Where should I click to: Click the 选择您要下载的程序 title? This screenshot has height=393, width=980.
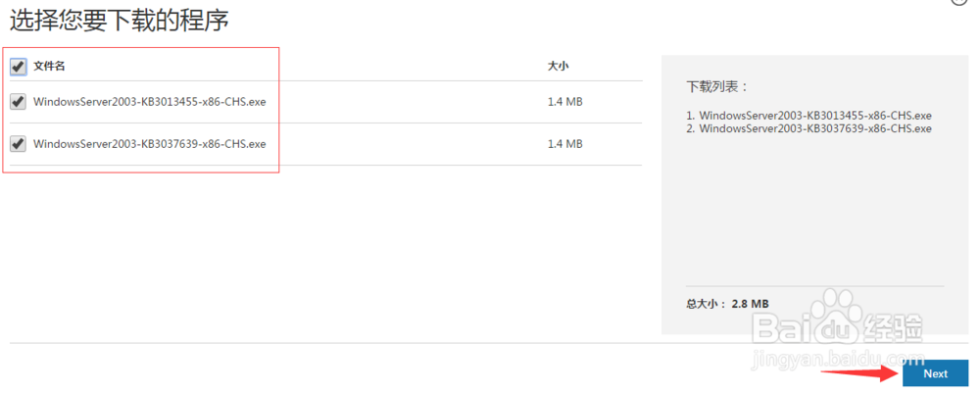pos(119,22)
